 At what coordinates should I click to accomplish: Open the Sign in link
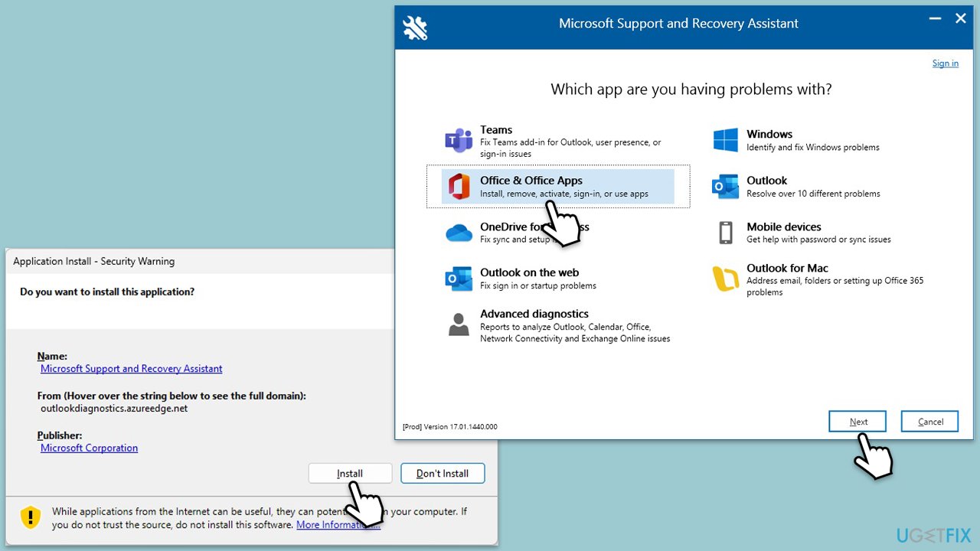[946, 64]
